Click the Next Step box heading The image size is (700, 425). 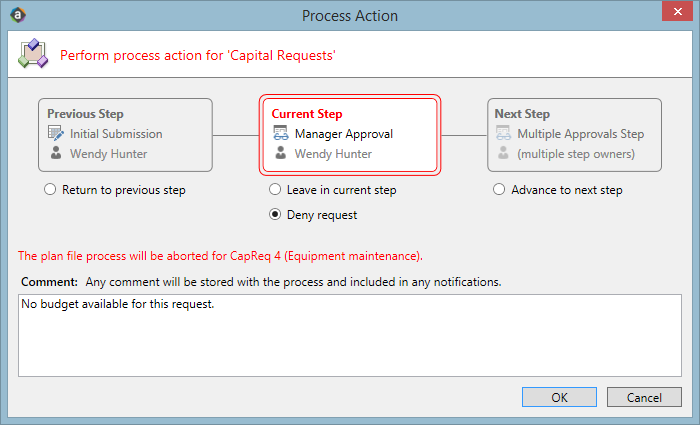(x=522, y=114)
